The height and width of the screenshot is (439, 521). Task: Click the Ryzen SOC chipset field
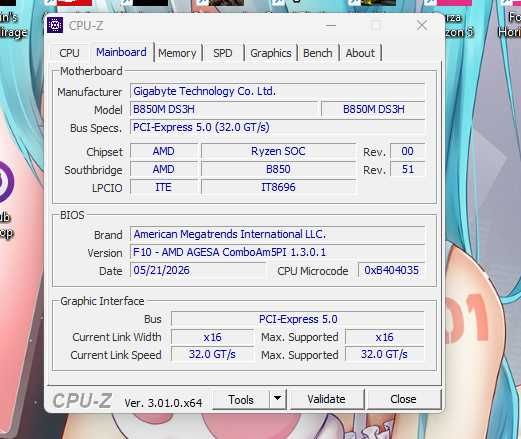point(278,151)
